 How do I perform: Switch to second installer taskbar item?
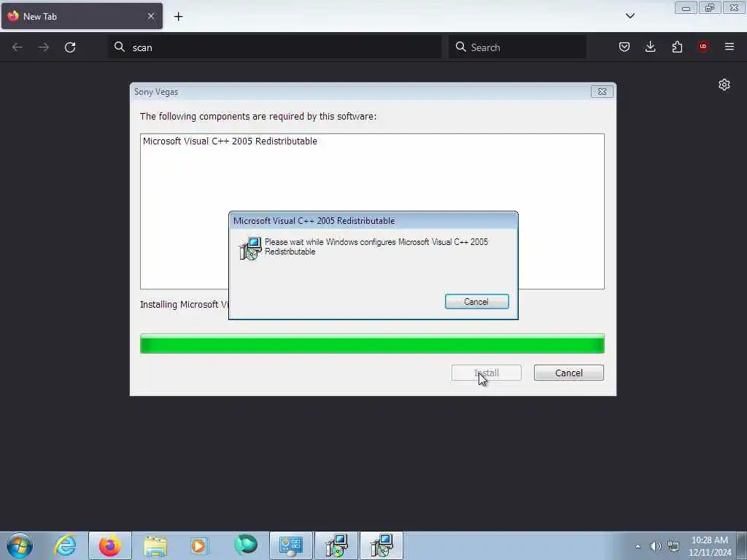click(x=381, y=545)
